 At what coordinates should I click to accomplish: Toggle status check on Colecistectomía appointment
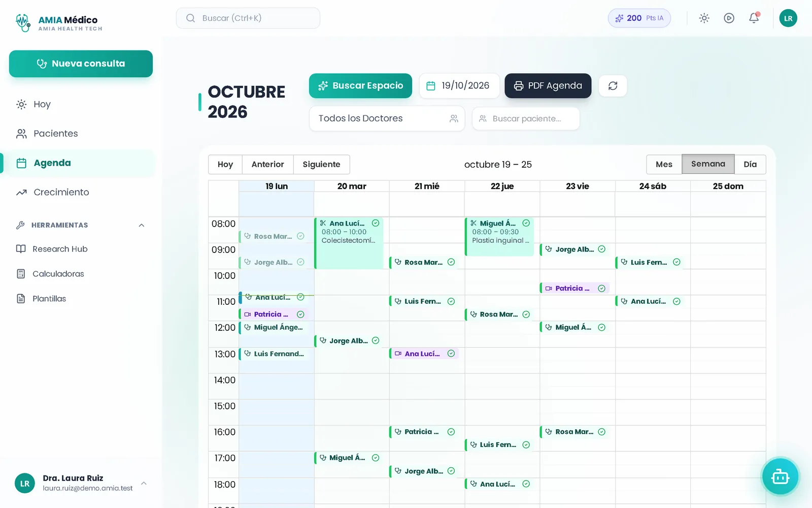tap(376, 223)
